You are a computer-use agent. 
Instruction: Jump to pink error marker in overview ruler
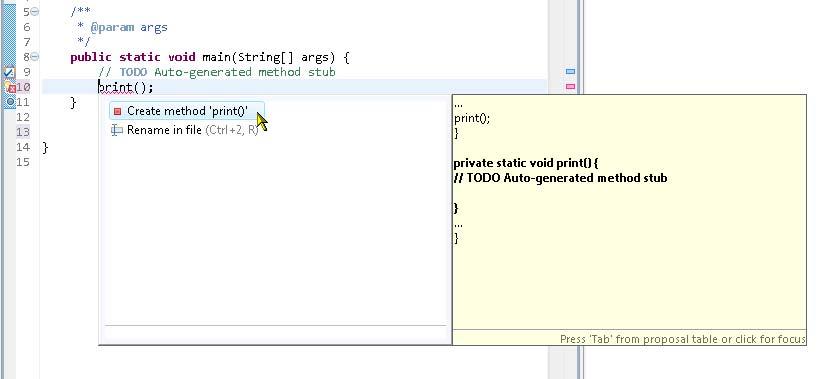(570, 86)
